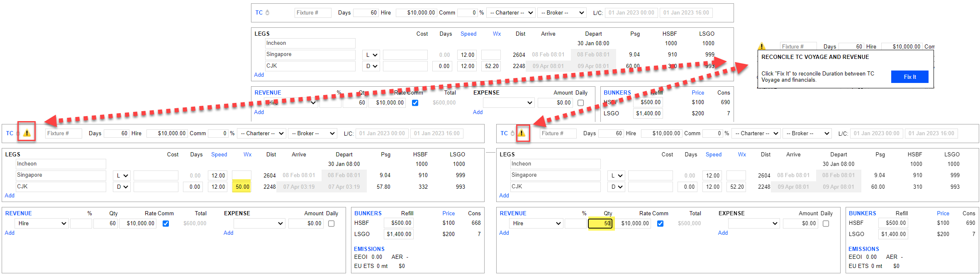Click BUNKERS heading in panel with Qty 50

tap(862, 213)
